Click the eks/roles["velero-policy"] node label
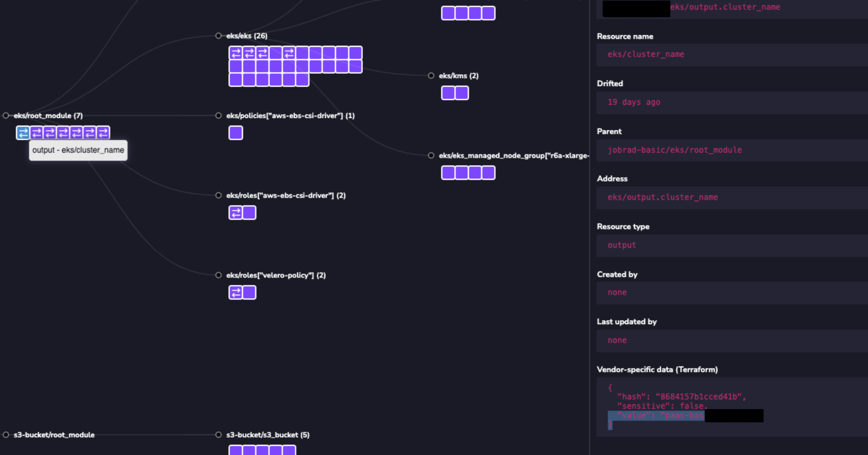 tap(276, 275)
